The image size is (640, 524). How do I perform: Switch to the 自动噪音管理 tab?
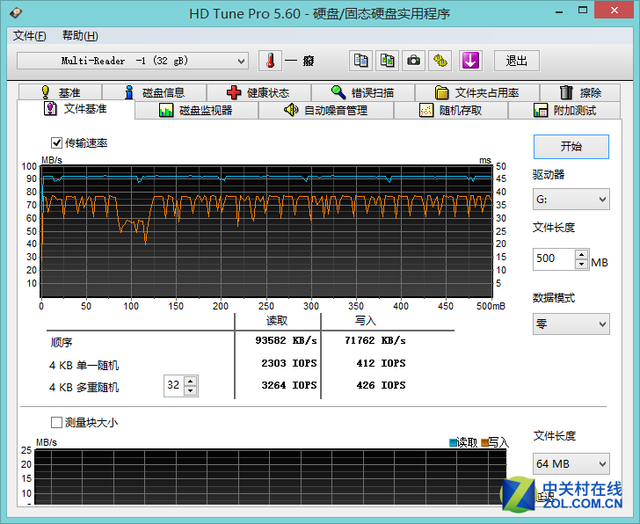click(326, 110)
